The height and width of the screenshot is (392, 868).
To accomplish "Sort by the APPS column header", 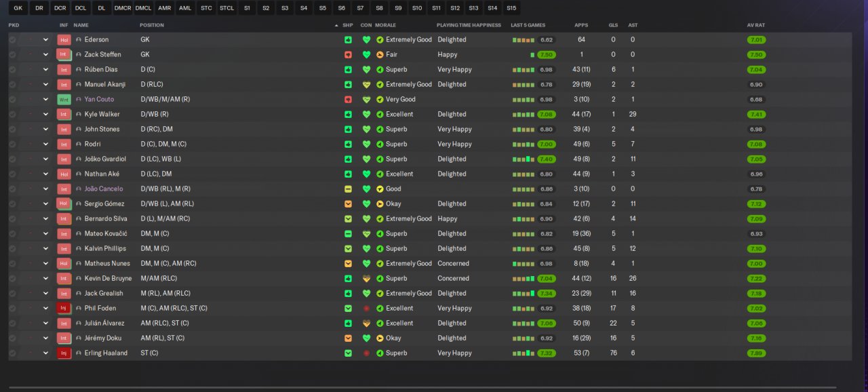I will [581, 25].
